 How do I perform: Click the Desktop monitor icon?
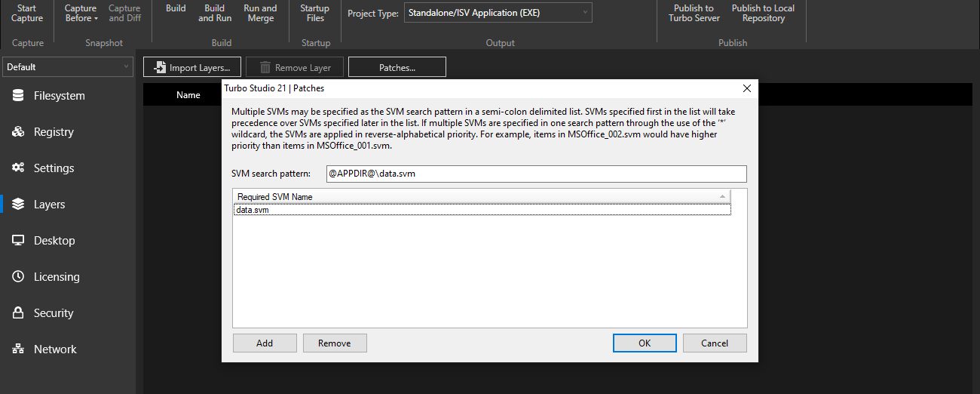pyautogui.click(x=19, y=241)
